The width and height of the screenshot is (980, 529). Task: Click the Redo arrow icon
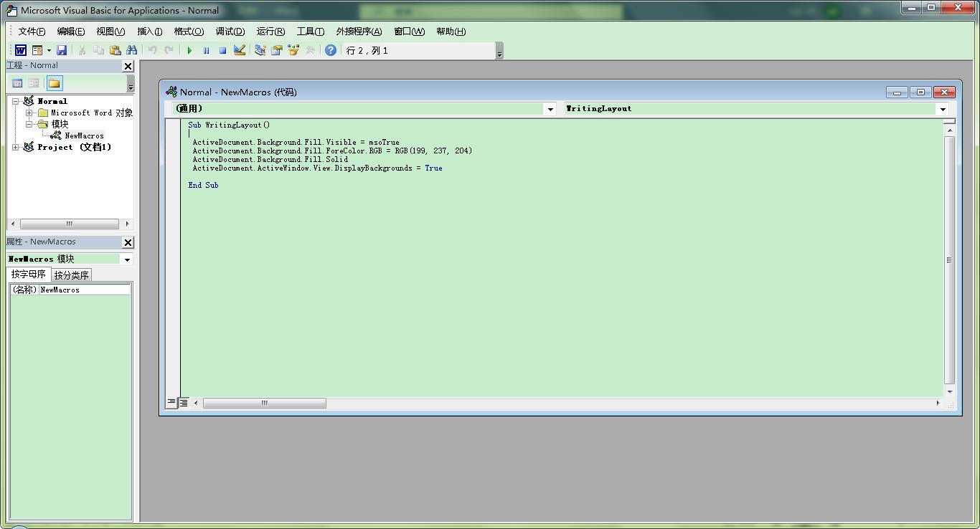click(x=169, y=50)
